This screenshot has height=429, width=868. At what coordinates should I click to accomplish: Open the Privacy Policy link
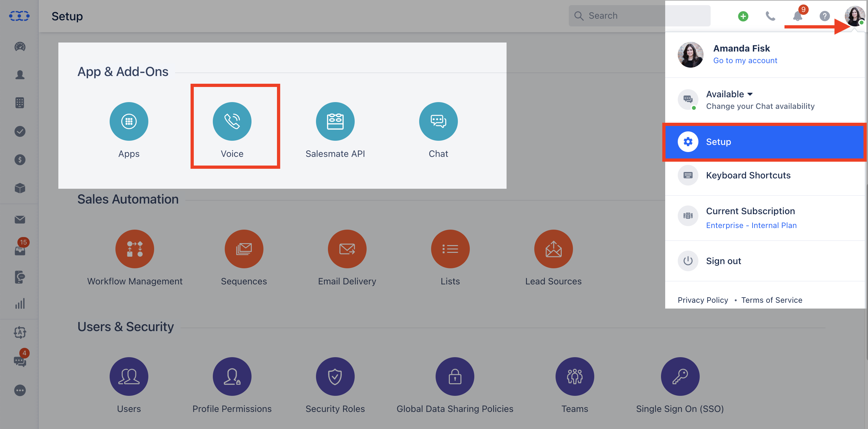coord(703,300)
